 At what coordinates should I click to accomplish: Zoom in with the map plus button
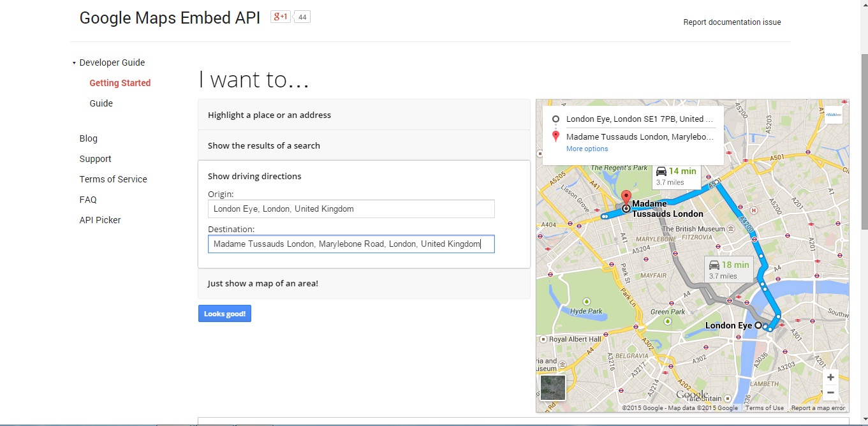tap(830, 377)
